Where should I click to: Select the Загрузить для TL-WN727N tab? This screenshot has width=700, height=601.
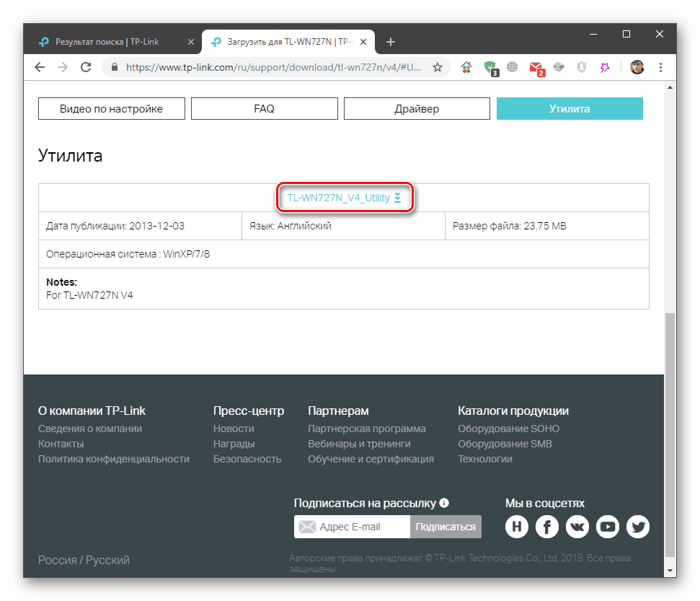(288, 42)
